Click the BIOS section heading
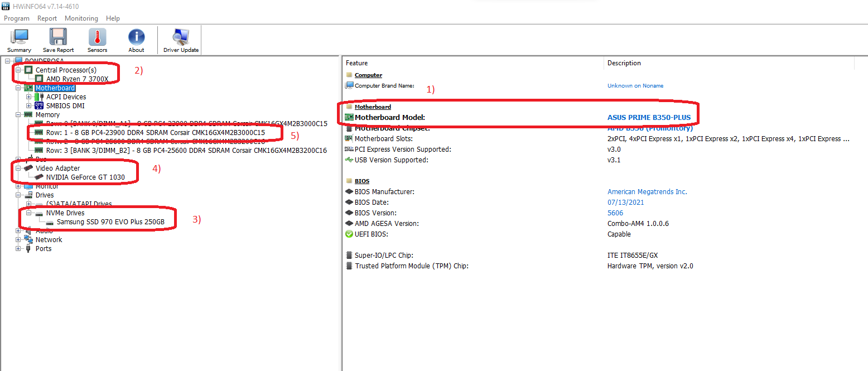Viewport: 868px width, 371px height. 361,181
